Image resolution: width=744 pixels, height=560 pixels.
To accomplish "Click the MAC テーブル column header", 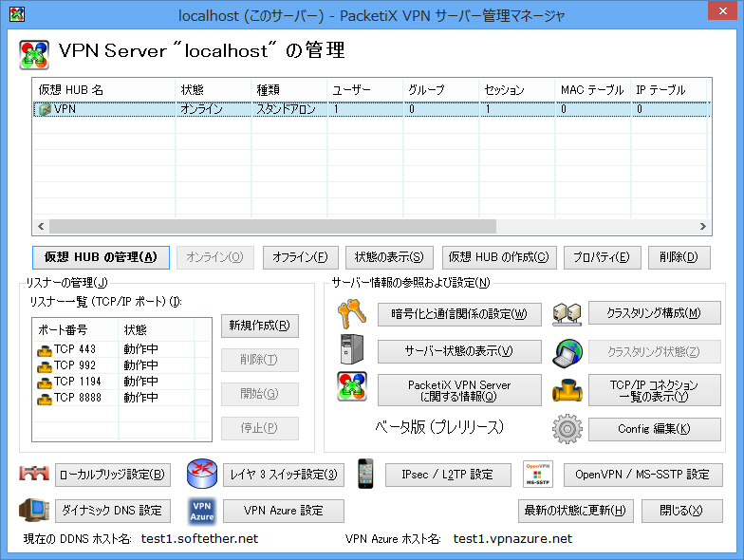I will pos(592,89).
